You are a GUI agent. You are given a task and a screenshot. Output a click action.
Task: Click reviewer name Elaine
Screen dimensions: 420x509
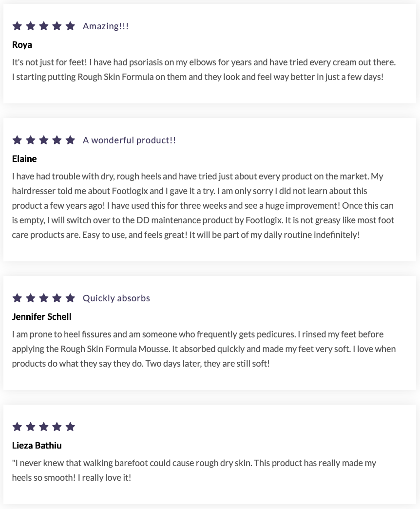[24, 159]
